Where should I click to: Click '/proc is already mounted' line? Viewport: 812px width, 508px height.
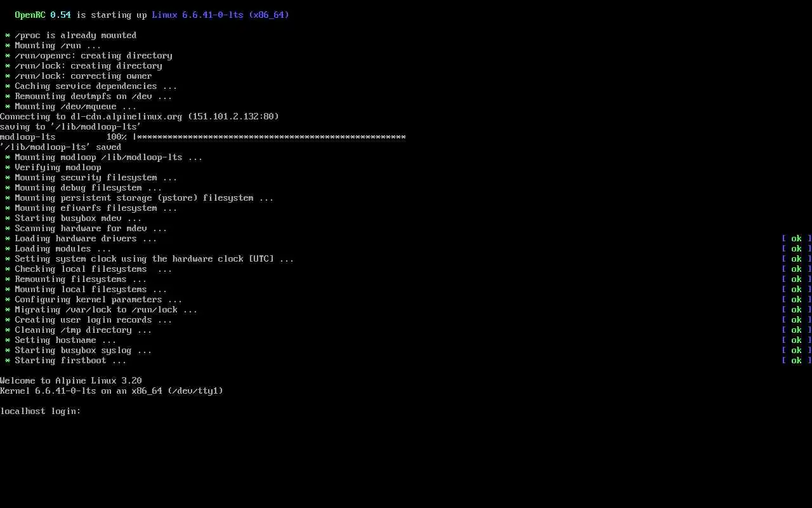click(x=71, y=35)
